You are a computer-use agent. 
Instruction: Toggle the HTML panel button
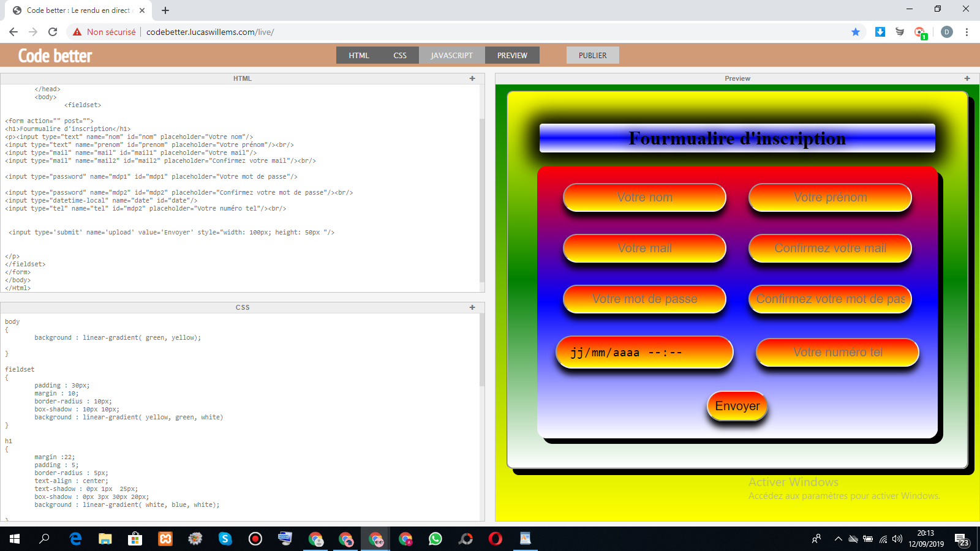pyautogui.click(x=359, y=55)
